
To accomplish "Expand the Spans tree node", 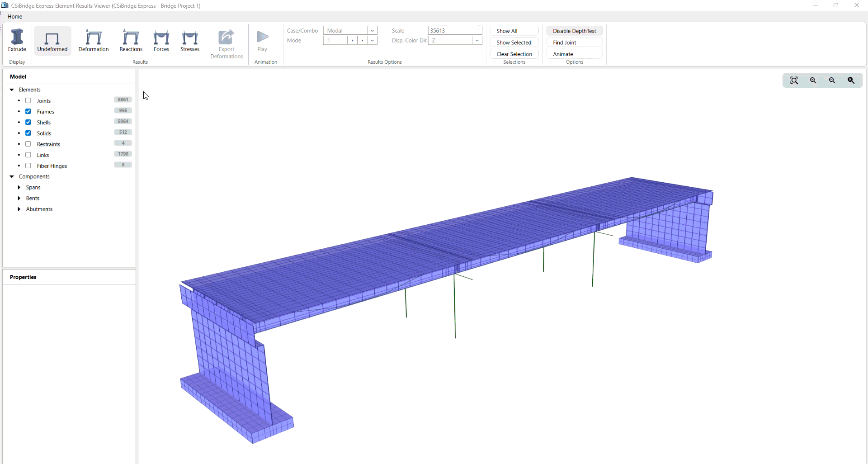I will [x=19, y=187].
